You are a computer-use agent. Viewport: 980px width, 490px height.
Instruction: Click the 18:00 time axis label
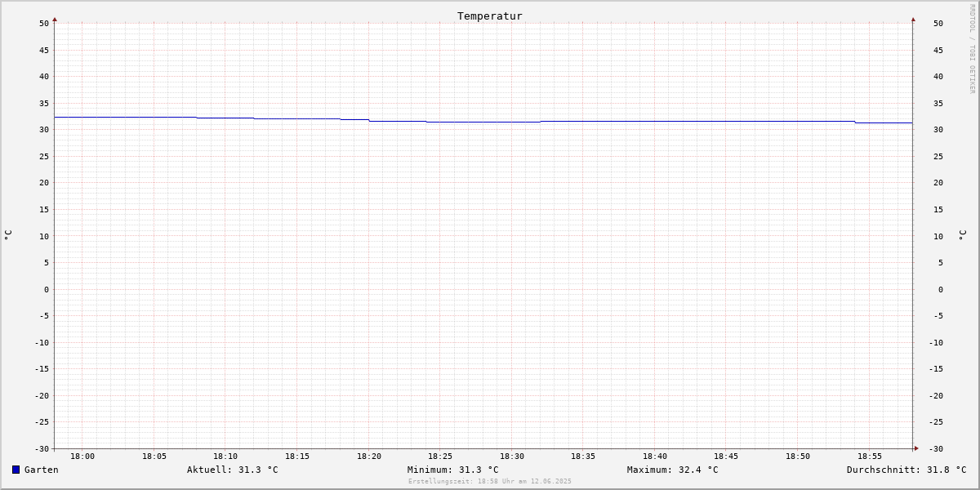(82, 457)
